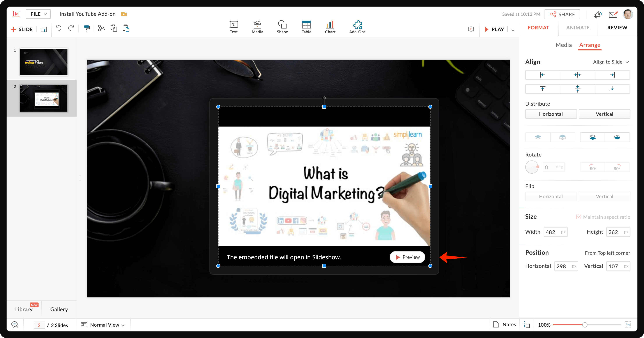Screen dimensions: 644x338
Task: Expand the Align to Slide dropdown
Action: coord(611,62)
